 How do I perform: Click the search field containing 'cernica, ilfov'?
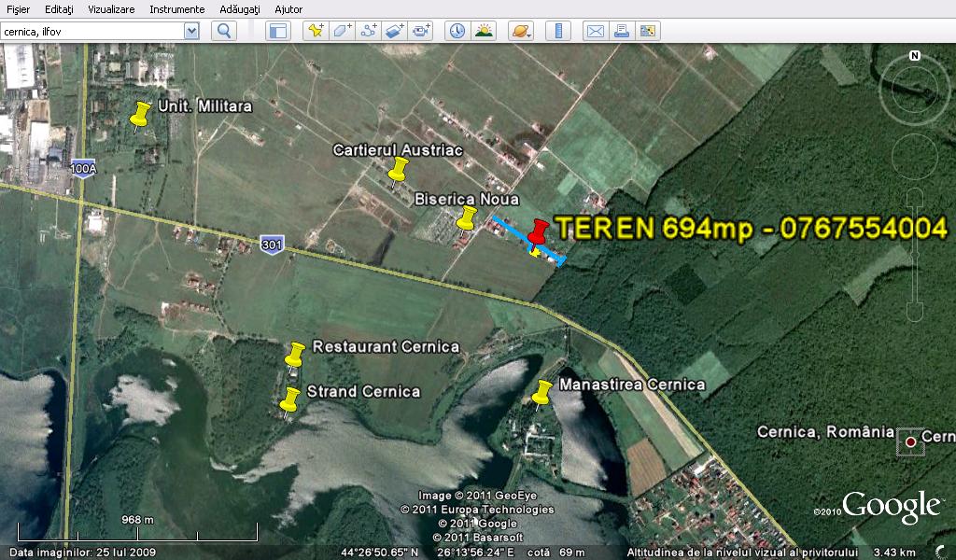pyautogui.click(x=91, y=31)
